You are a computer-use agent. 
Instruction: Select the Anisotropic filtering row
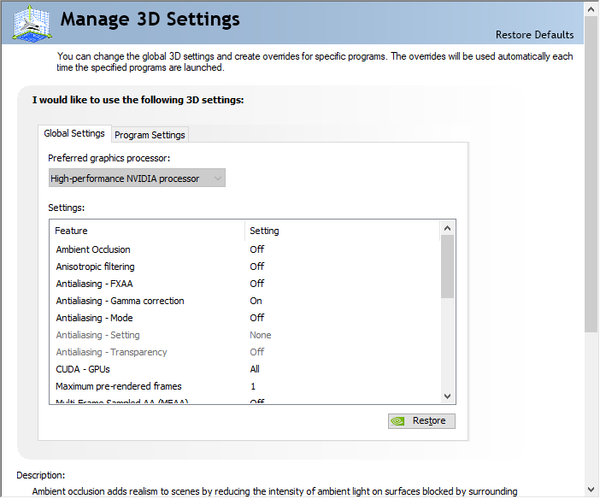245,266
